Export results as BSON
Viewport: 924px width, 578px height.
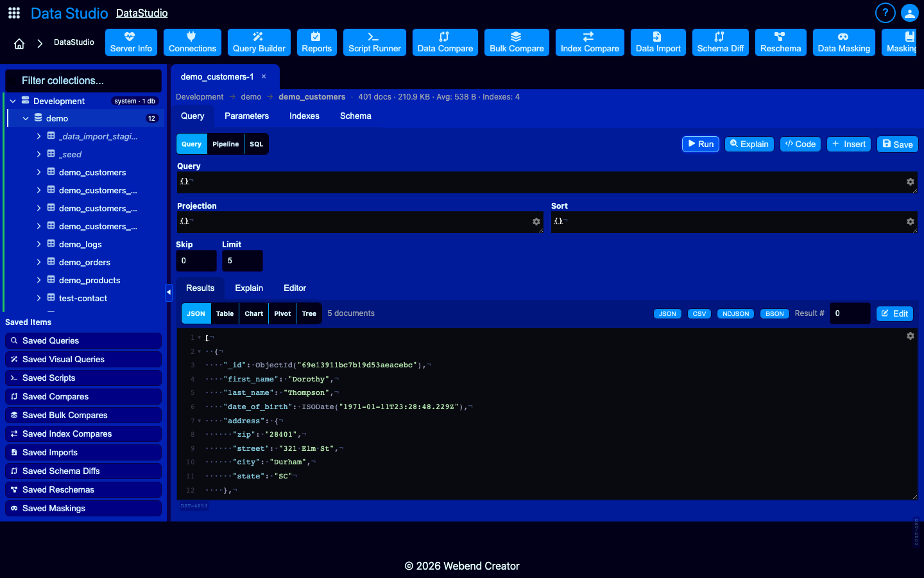(774, 313)
